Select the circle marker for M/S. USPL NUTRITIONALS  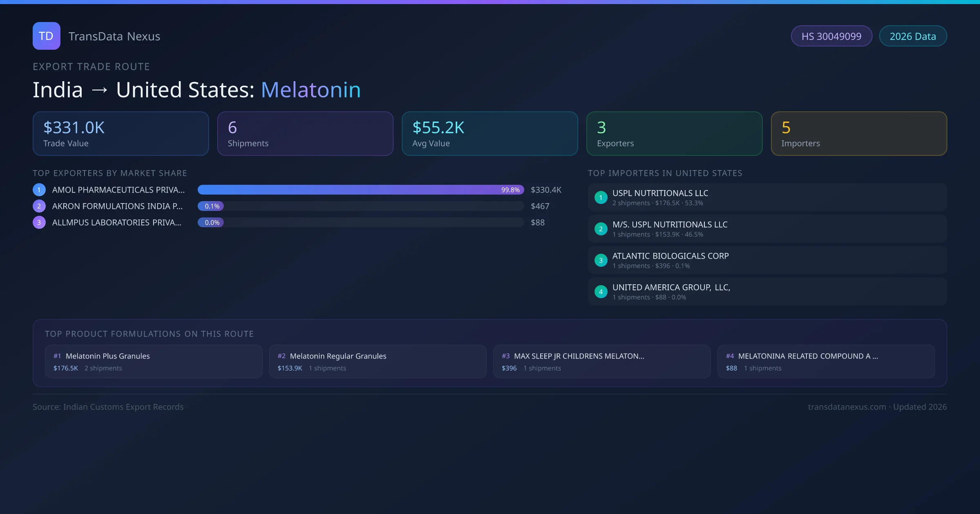(x=601, y=229)
